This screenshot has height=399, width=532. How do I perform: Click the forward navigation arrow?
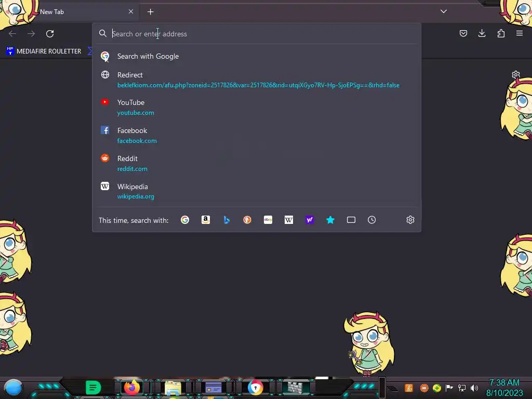pos(31,34)
